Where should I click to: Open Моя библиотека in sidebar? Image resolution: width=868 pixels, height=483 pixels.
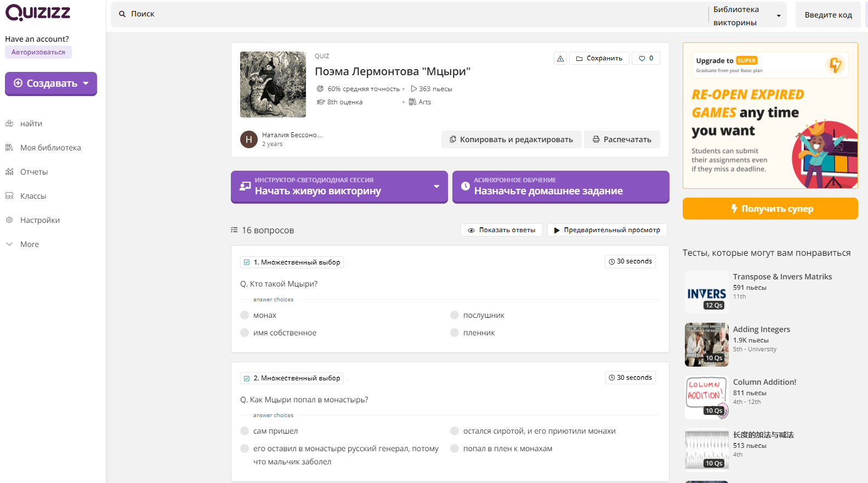tap(50, 148)
